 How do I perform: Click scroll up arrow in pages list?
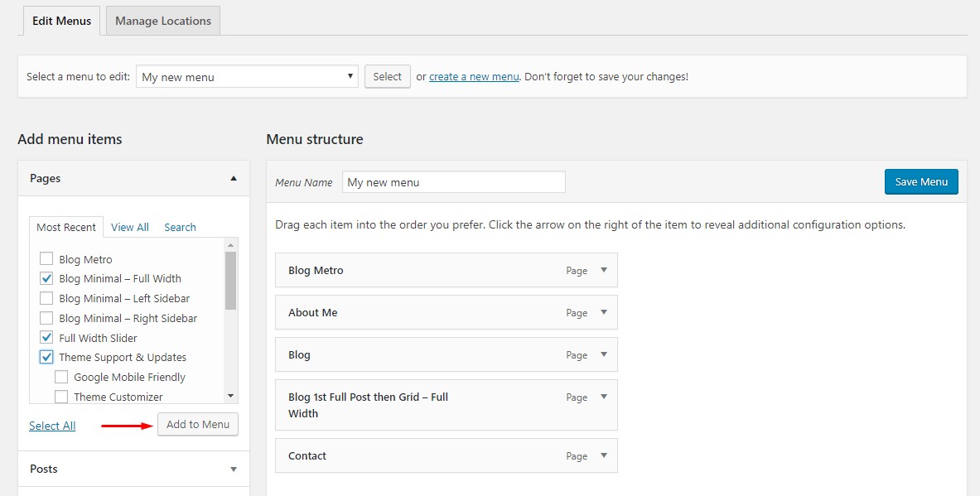tap(231, 245)
